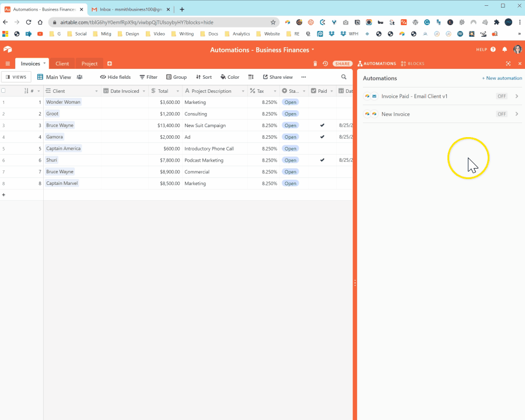525x420 pixels.
Task: Add a new row with plus below grid
Action: (3, 195)
